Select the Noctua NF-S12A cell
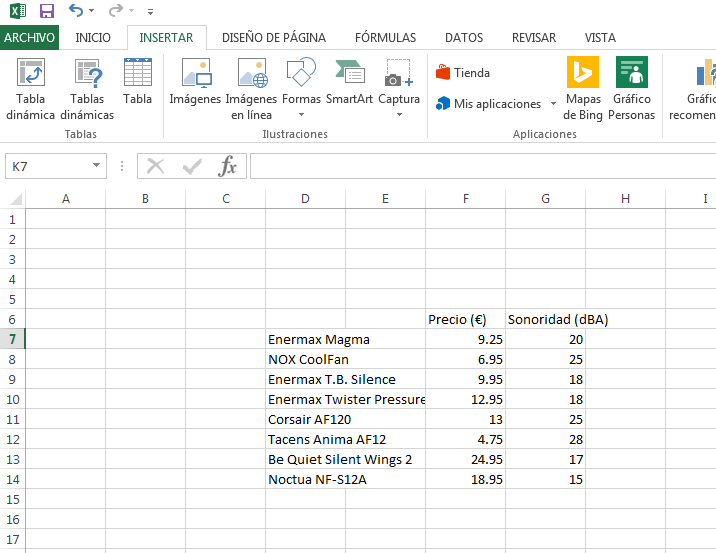The image size is (716, 553). point(305,479)
